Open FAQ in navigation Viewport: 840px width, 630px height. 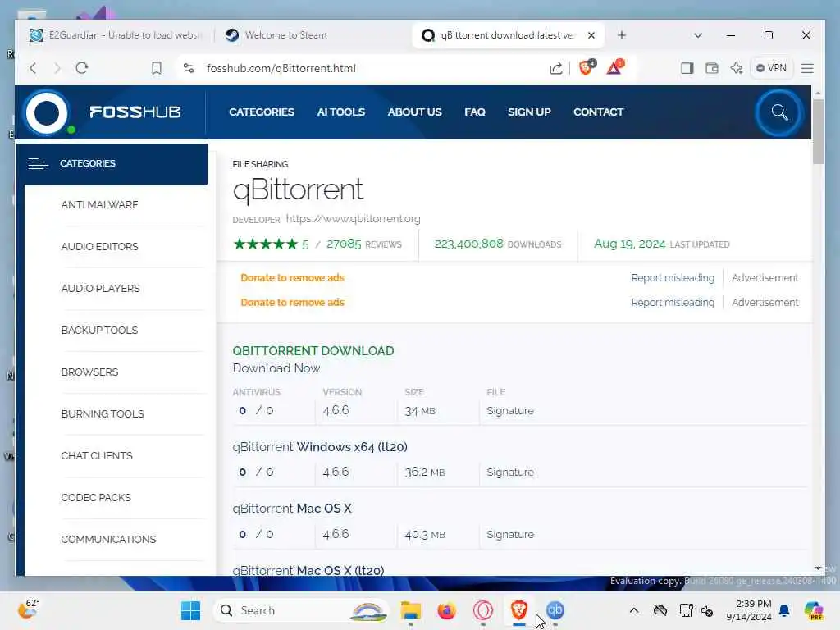pos(475,112)
